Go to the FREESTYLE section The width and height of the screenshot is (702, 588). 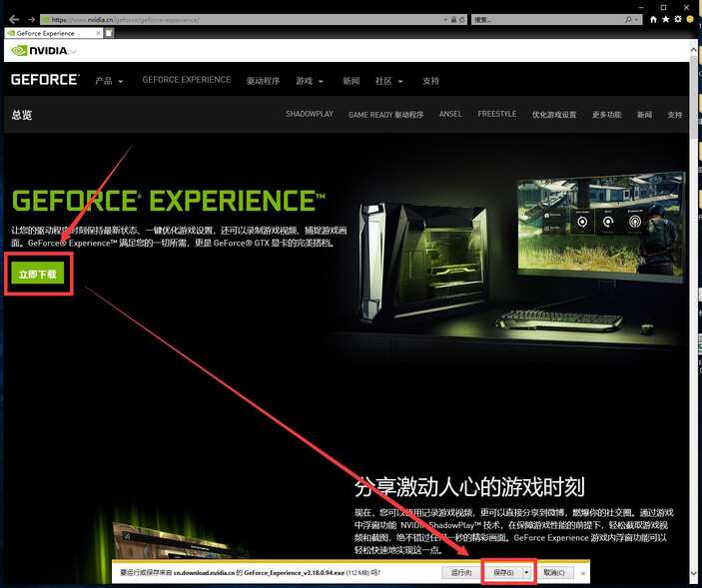click(x=497, y=114)
